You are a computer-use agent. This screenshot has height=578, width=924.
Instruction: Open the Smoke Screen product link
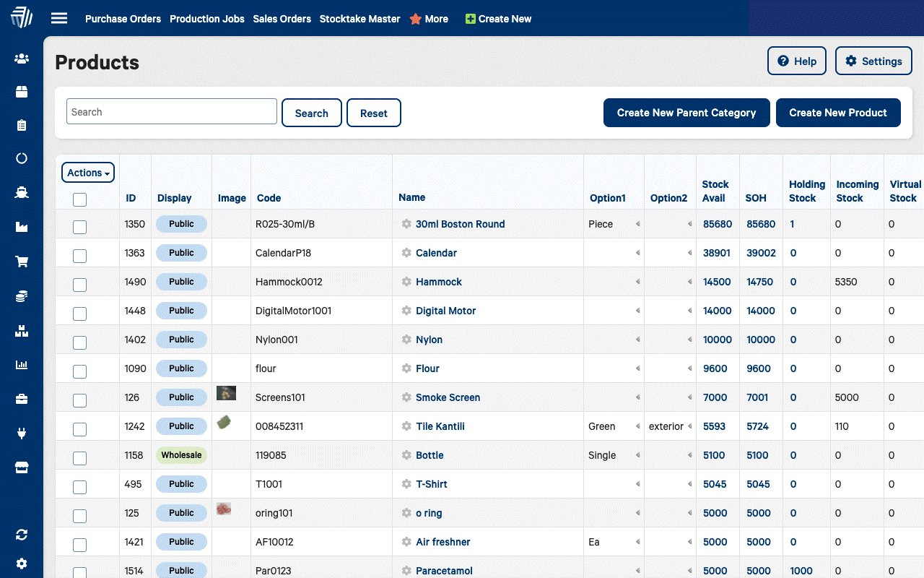[448, 397]
